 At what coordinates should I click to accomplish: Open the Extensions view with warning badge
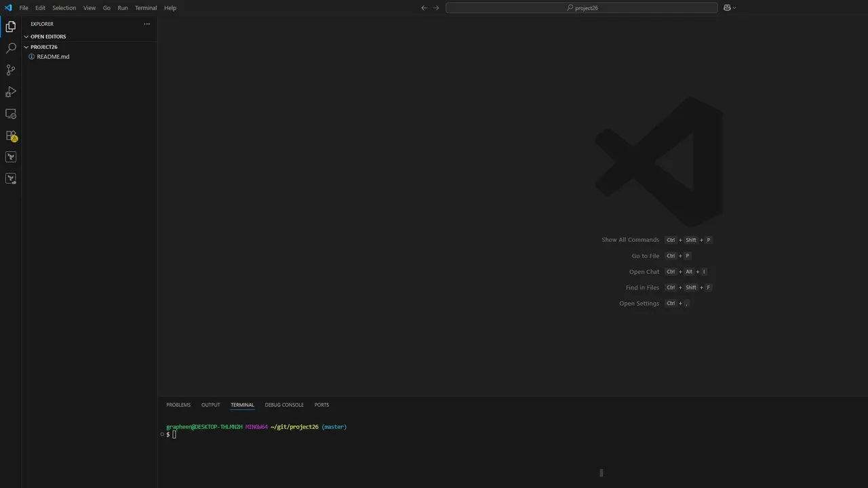[11, 136]
